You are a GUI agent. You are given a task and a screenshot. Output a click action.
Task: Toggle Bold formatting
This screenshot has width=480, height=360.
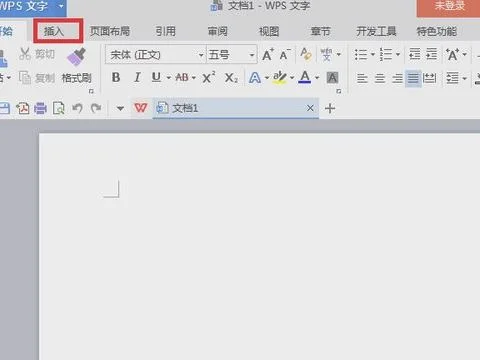(x=116, y=78)
